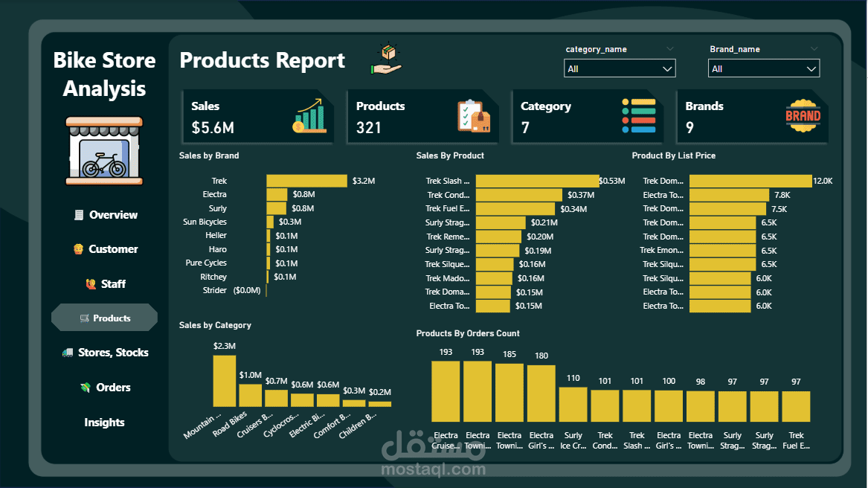
Task: Select the Mountain $2.3M category bar
Action: (x=224, y=381)
